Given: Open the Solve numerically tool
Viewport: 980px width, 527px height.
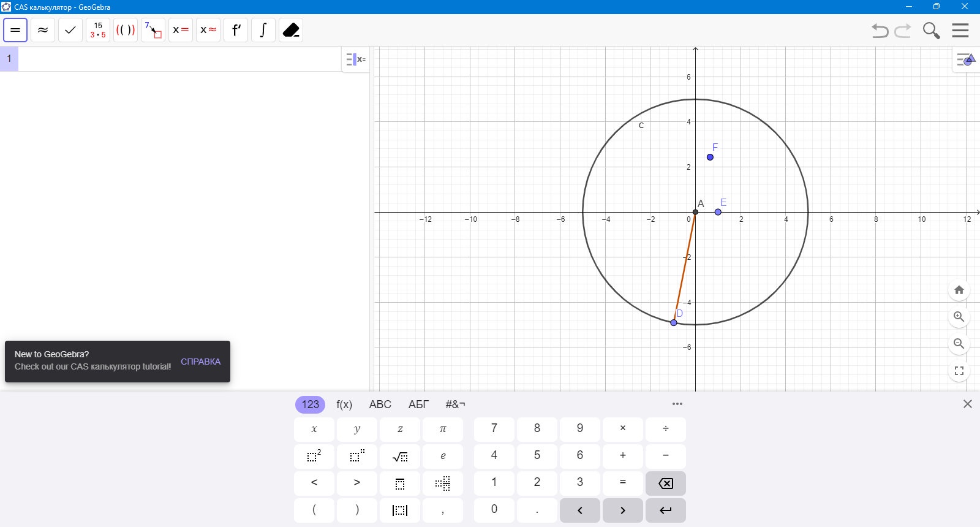Looking at the screenshot, I should point(208,30).
